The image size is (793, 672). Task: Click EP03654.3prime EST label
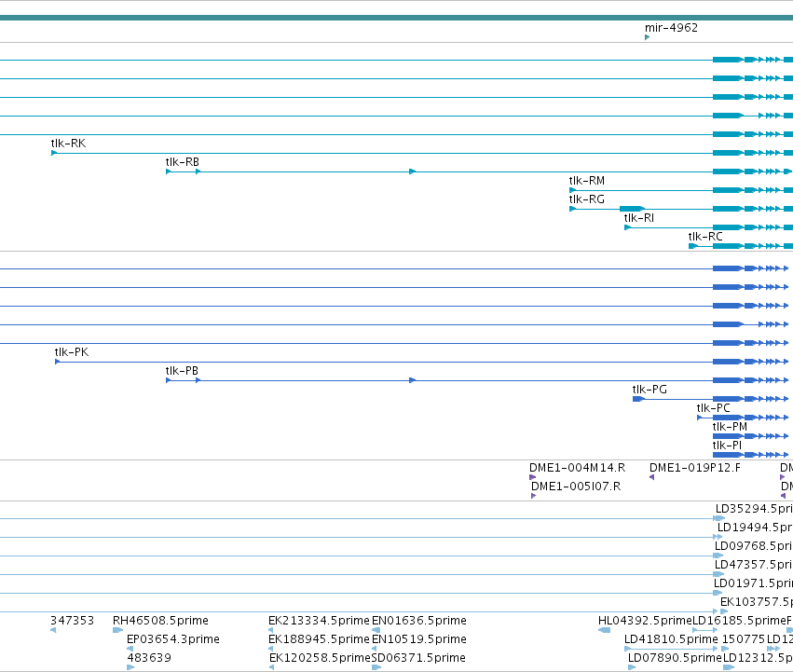[x=173, y=639]
